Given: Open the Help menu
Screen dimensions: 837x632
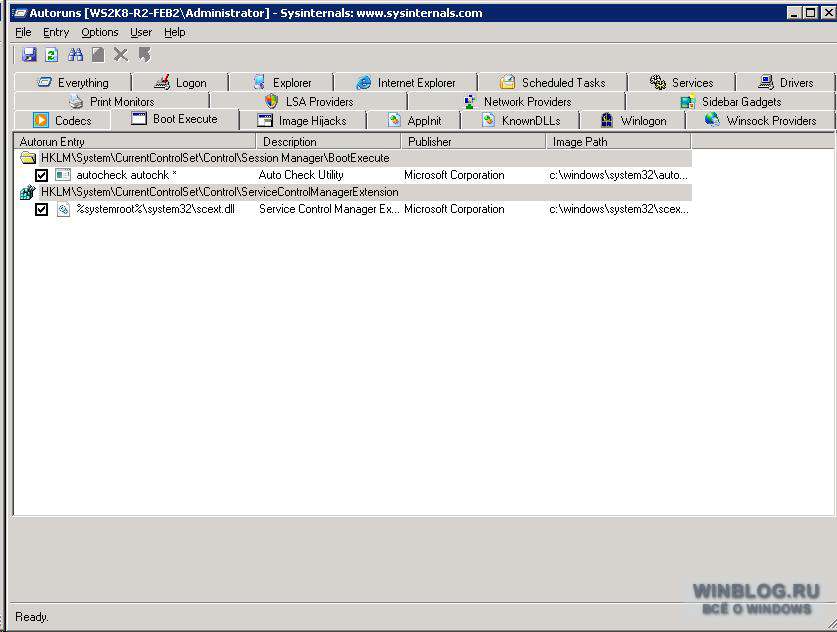Looking at the screenshot, I should pyautogui.click(x=175, y=32).
